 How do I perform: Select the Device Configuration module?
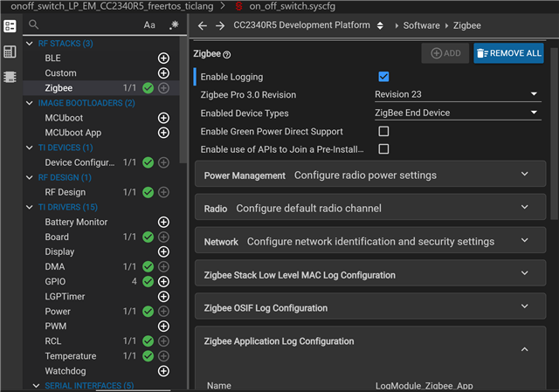click(x=79, y=162)
